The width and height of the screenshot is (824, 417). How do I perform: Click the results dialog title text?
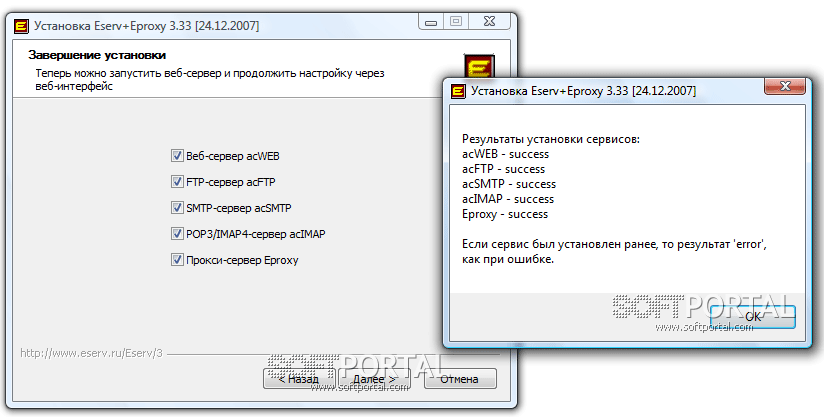click(x=583, y=91)
